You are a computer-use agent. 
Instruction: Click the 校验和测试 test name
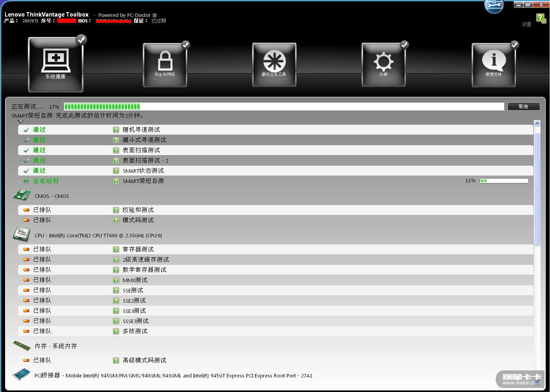point(138,210)
